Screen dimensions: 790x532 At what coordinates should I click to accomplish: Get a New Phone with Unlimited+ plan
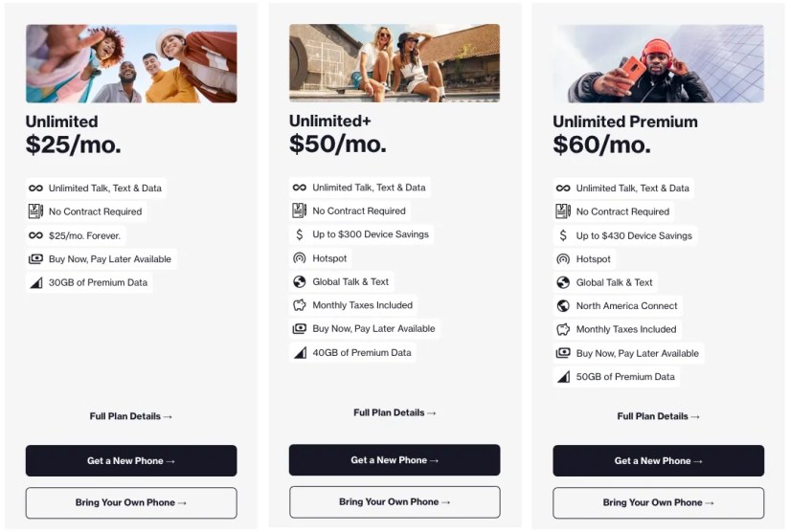point(395,460)
